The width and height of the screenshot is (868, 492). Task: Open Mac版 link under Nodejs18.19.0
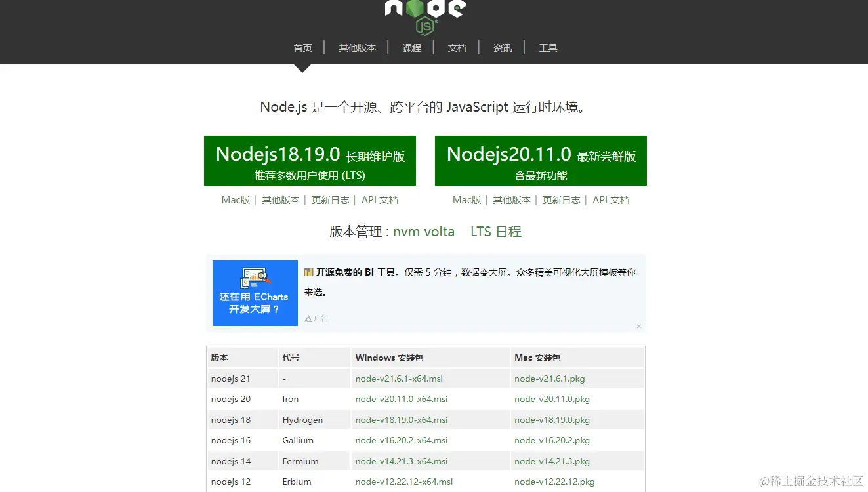click(236, 200)
